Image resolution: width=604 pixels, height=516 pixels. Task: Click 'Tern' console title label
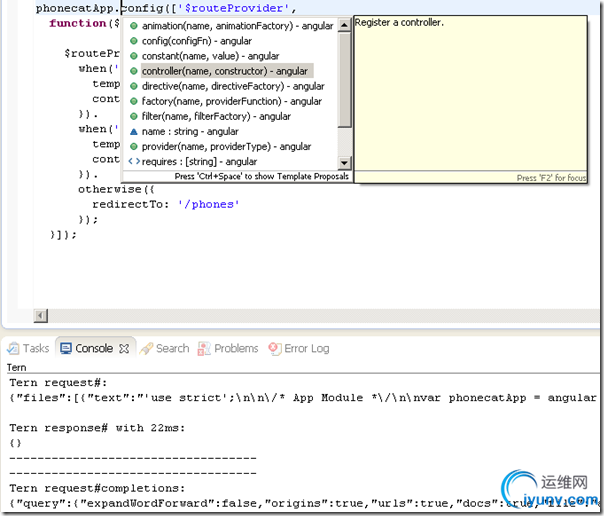click(x=17, y=367)
